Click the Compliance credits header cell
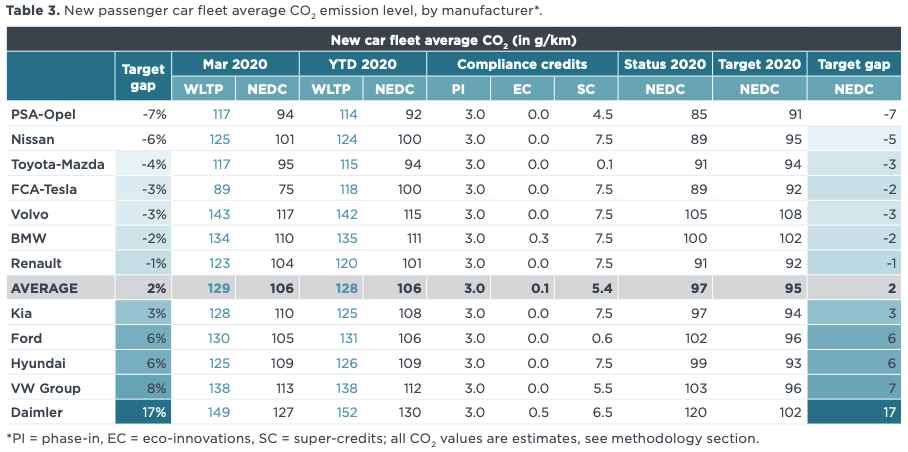Screen dimensions: 908x452 point(521,64)
